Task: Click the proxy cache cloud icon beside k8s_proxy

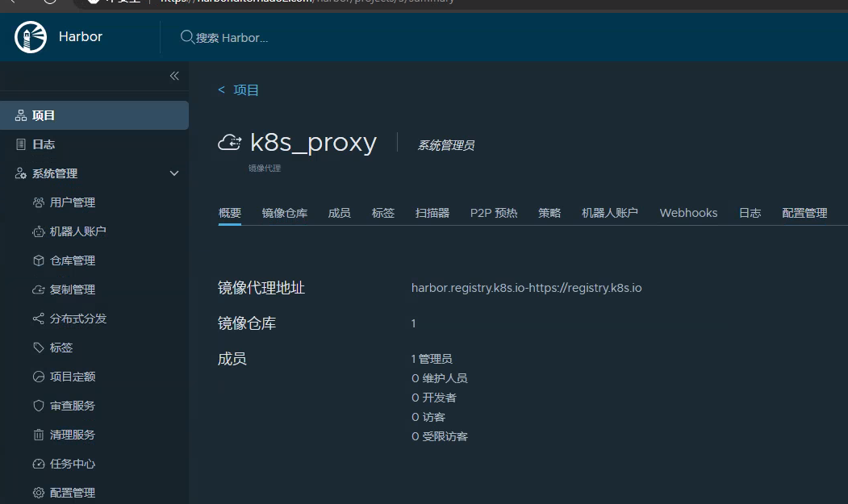Action: 229,143
